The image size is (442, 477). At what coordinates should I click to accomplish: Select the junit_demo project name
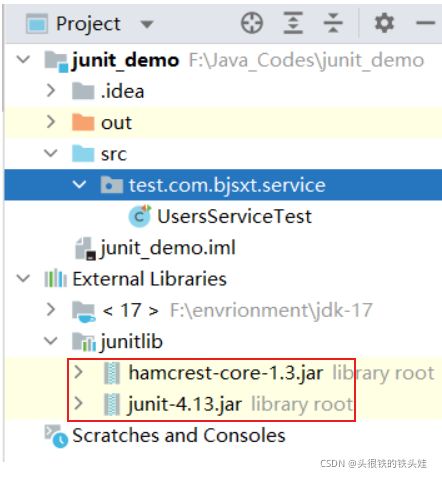[x=125, y=60]
